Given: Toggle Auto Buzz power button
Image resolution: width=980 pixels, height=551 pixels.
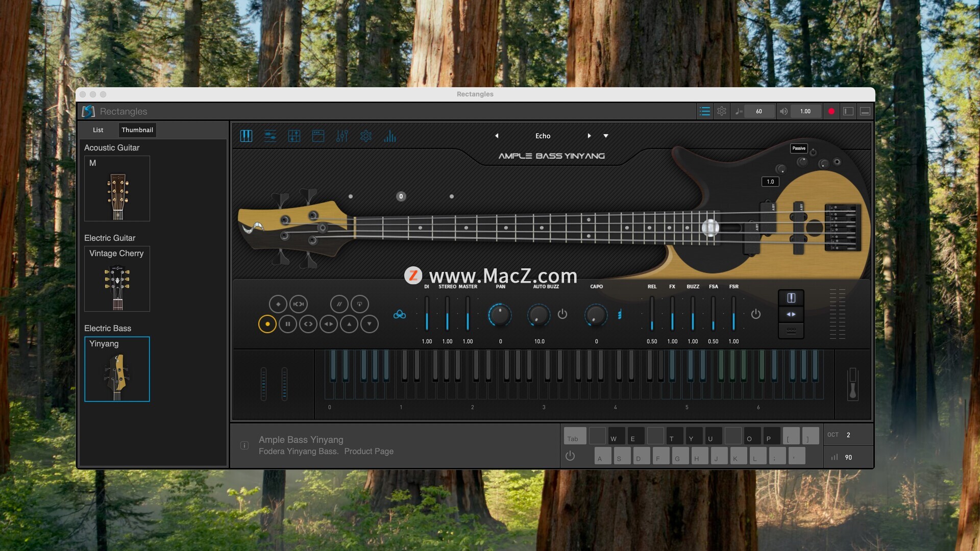Looking at the screenshot, I should pos(562,314).
